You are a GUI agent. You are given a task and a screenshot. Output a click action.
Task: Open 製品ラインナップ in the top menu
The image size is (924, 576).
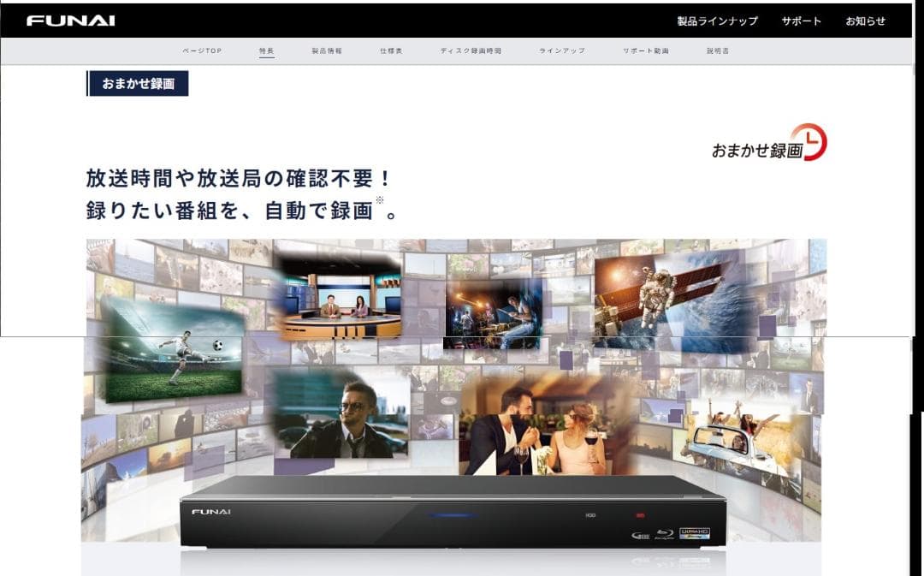(717, 21)
